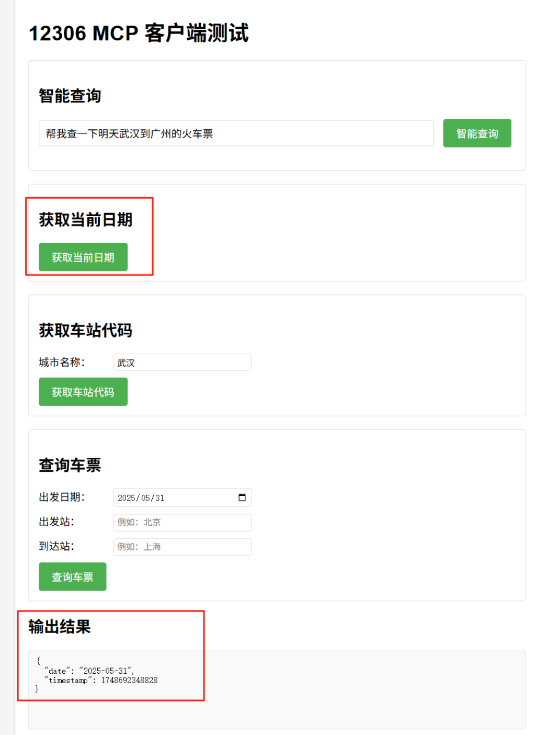
Task: Click the 查询车票 section heading
Action: [70, 465]
